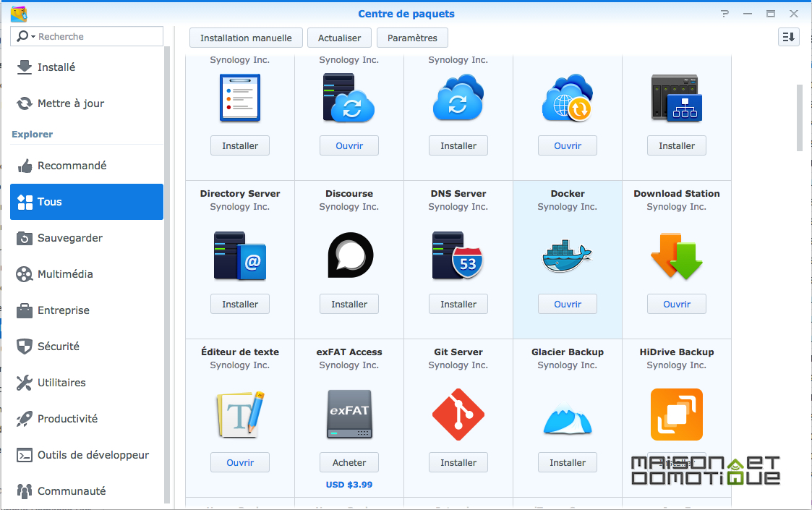The height and width of the screenshot is (510, 812).
Task: Open the Docker package
Action: [568, 305]
